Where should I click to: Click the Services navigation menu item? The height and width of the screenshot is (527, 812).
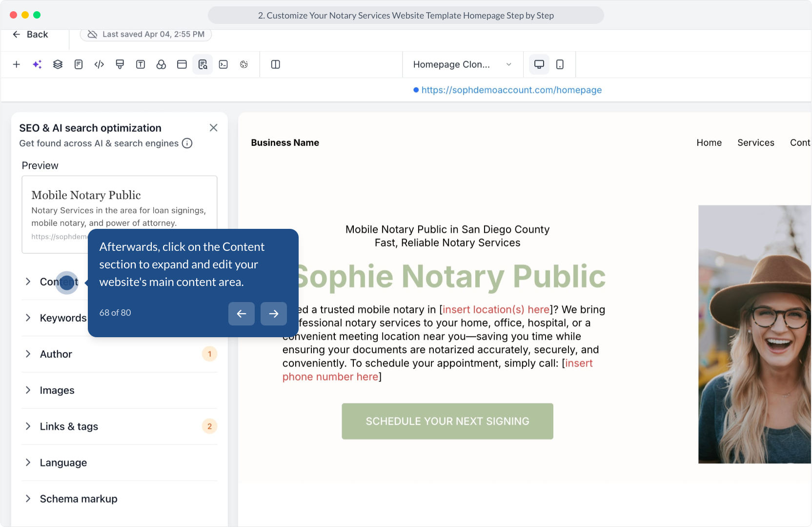point(756,142)
